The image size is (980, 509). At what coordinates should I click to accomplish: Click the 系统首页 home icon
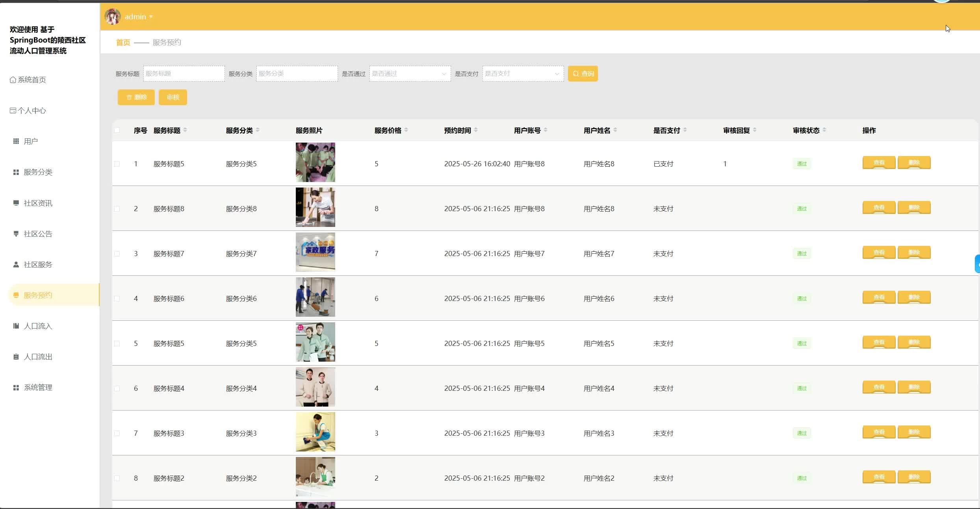click(x=13, y=80)
